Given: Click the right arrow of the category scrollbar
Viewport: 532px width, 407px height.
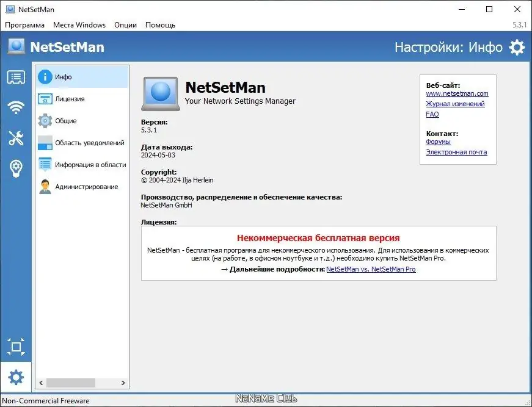Looking at the screenshot, I should coord(123,383).
